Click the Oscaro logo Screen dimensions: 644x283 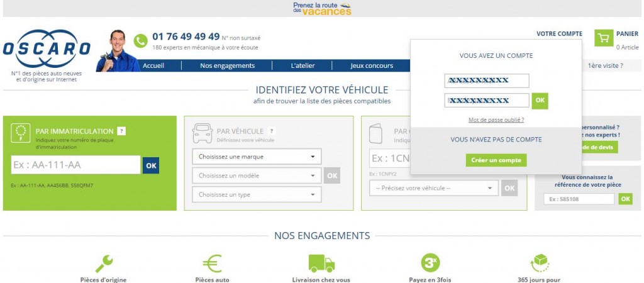[x=47, y=49]
